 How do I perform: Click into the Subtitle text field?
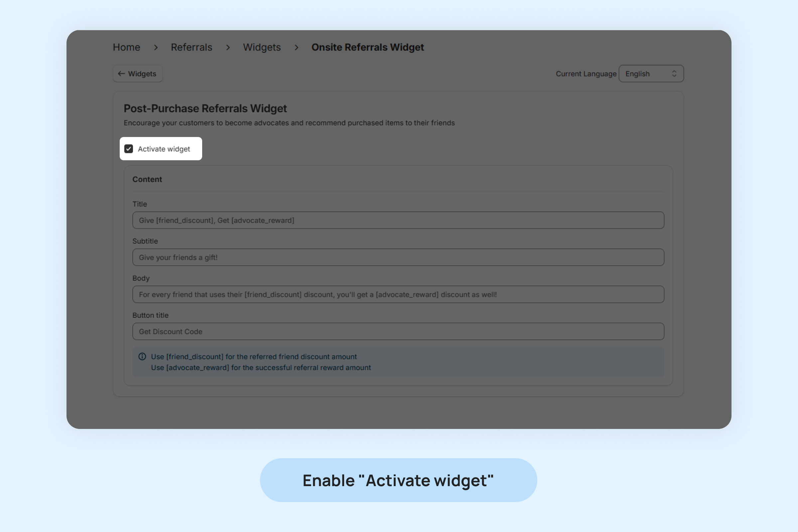pyautogui.click(x=398, y=257)
